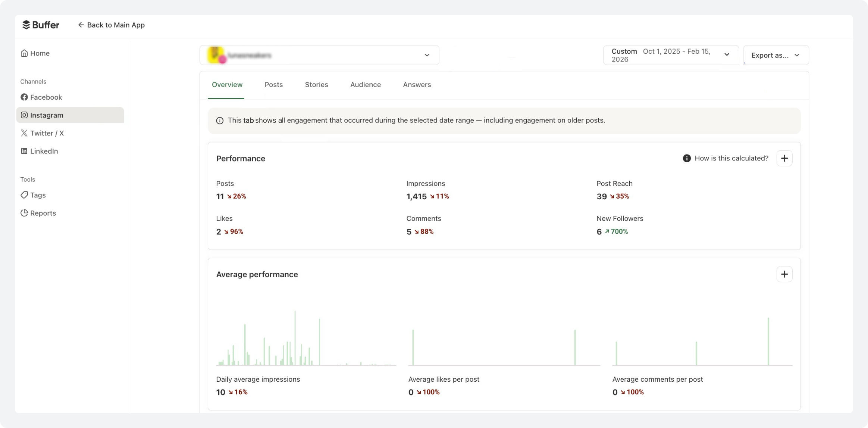
Task: Click How is this calculated? link
Action: pyautogui.click(x=731, y=158)
